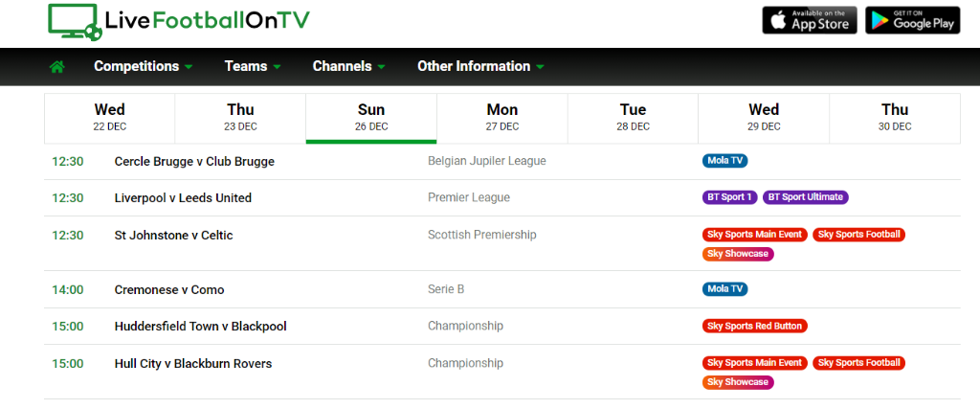Click the BT Sport 1 channel badge

coord(729,197)
